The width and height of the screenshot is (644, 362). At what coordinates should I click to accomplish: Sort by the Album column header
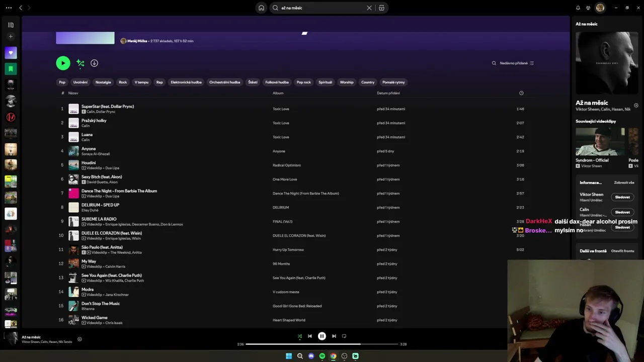click(x=278, y=93)
